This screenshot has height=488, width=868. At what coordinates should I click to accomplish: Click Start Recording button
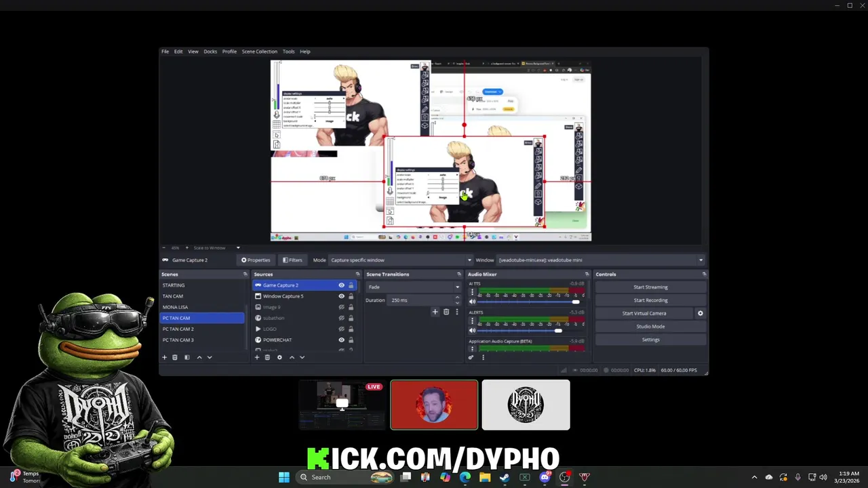pos(650,300)
